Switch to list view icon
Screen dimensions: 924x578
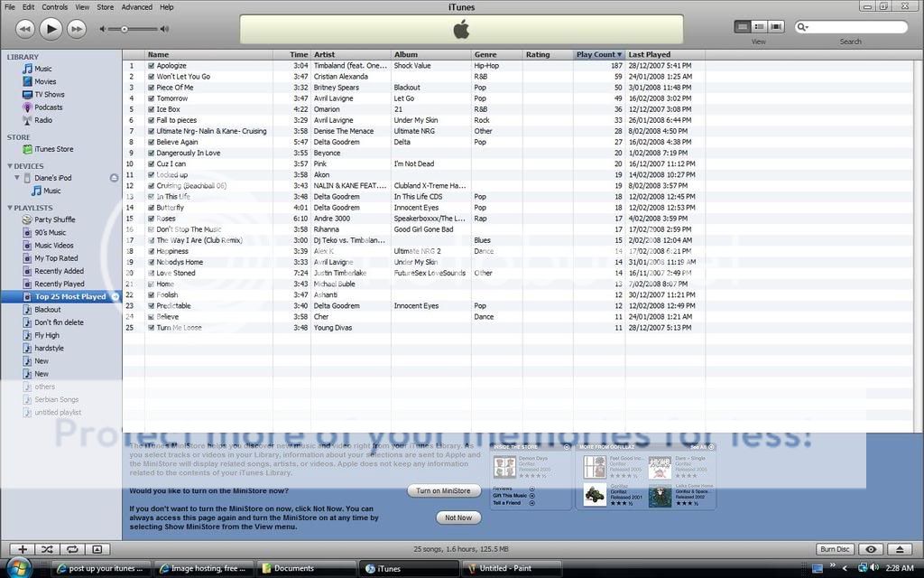743,26
